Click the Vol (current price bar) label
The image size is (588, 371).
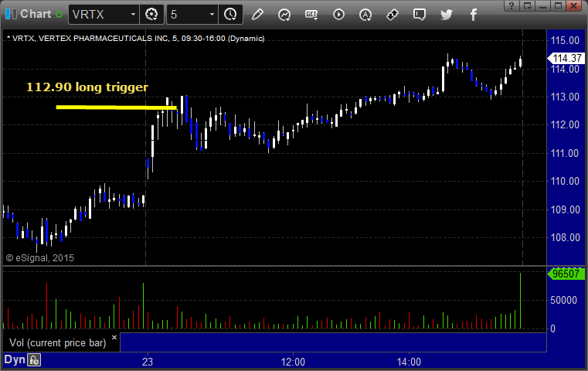pos(58,342)
